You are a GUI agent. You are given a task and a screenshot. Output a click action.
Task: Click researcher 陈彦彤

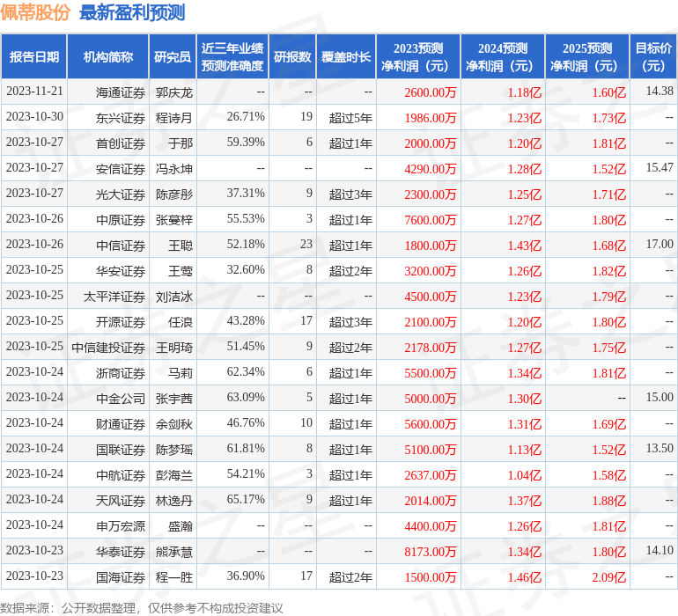point(173,194)
